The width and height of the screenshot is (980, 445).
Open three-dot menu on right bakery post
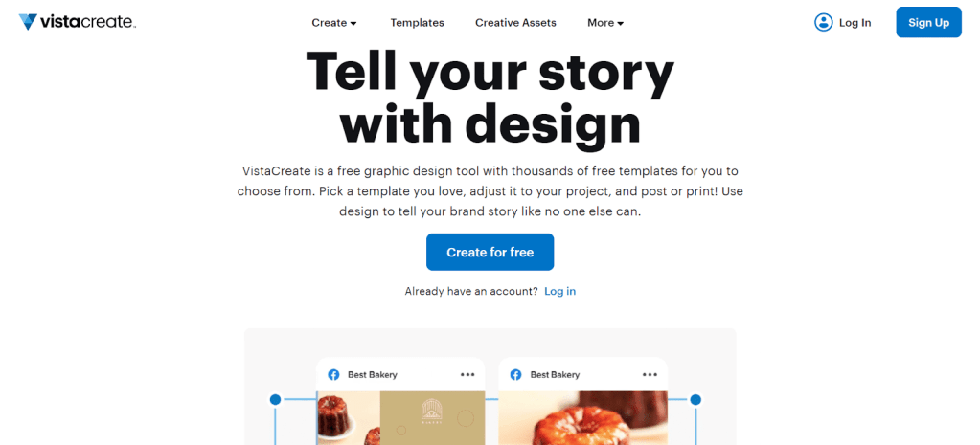650,375
